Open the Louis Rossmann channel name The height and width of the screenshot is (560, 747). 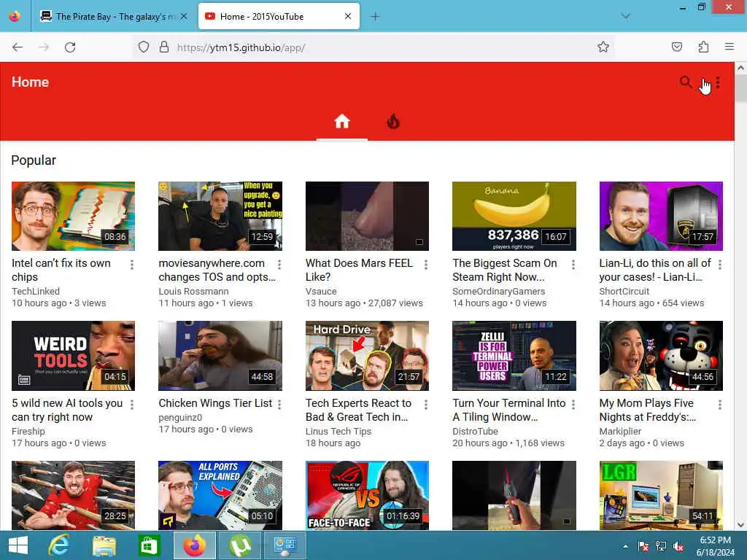[x=193, y=292]
